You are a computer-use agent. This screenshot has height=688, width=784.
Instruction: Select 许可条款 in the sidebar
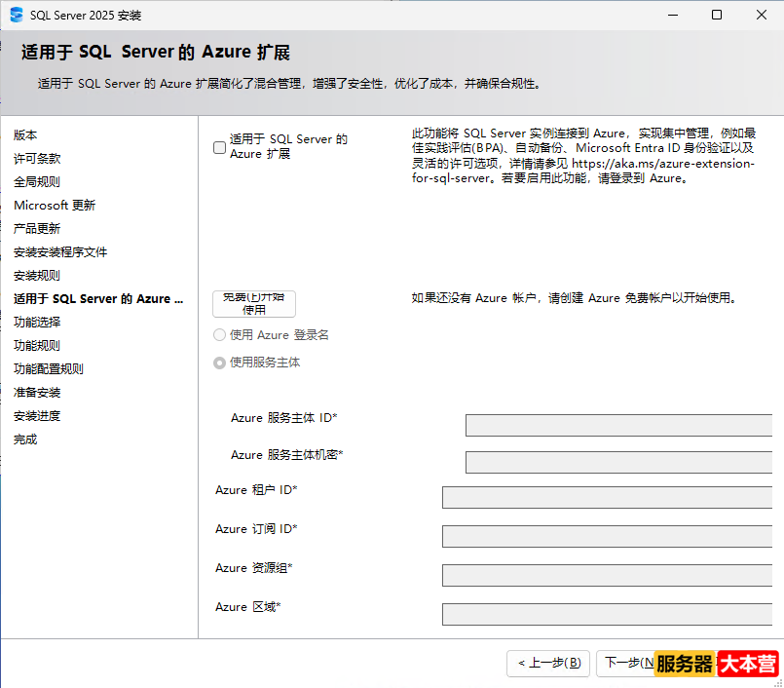coord(36,159)
